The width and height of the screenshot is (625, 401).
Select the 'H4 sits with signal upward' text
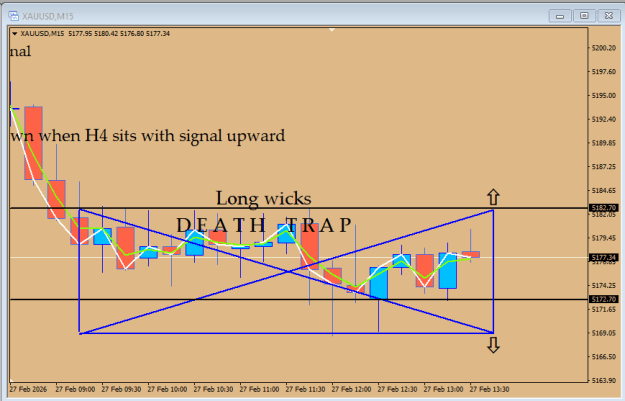[x=185, y=136]
